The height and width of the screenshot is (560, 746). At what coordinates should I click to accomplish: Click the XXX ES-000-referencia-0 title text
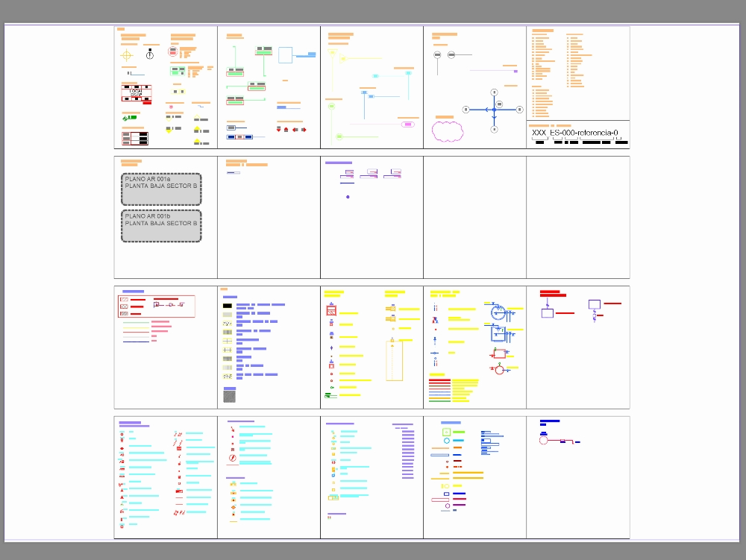574,133
